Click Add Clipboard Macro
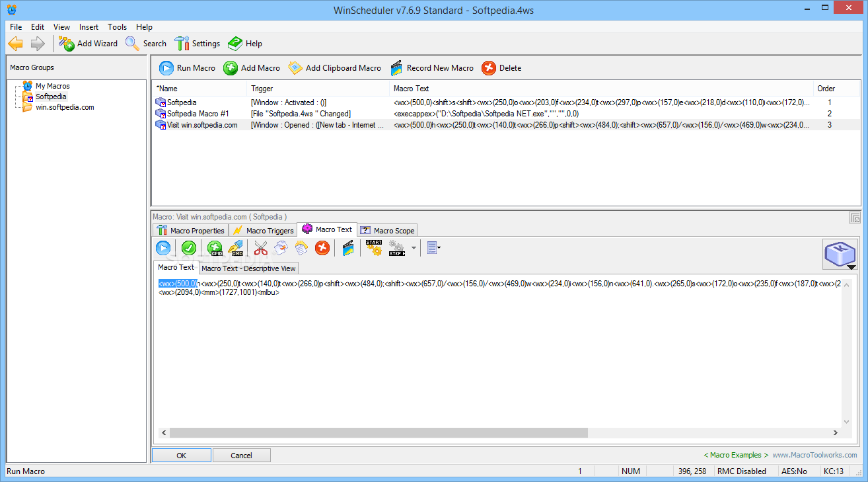868x482 pixels. [335, 68]
